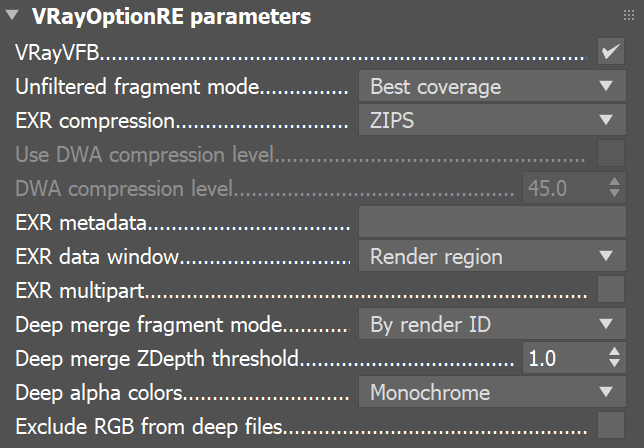This screenshot has height=448, width=644.
Task: Toggle Use DWA compression level checkbox
Action: [610, 155]
